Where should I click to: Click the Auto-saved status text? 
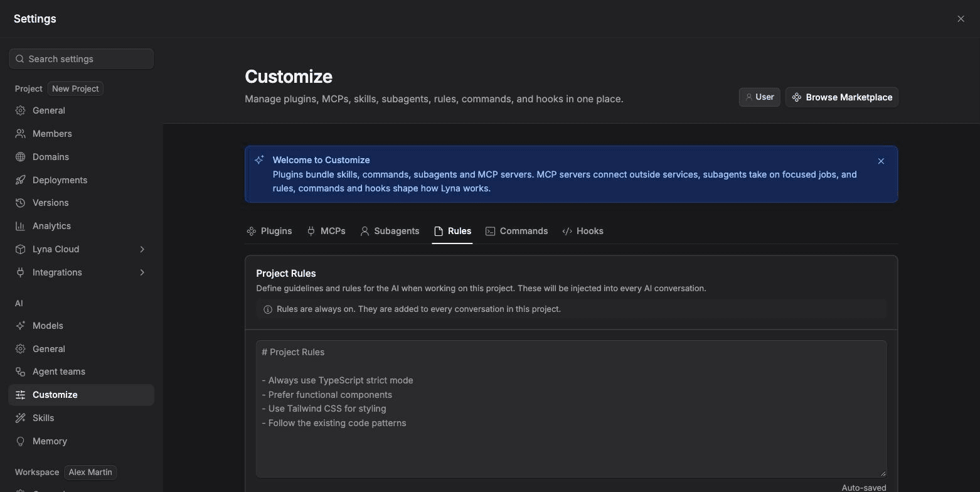[x=864, y=488]
